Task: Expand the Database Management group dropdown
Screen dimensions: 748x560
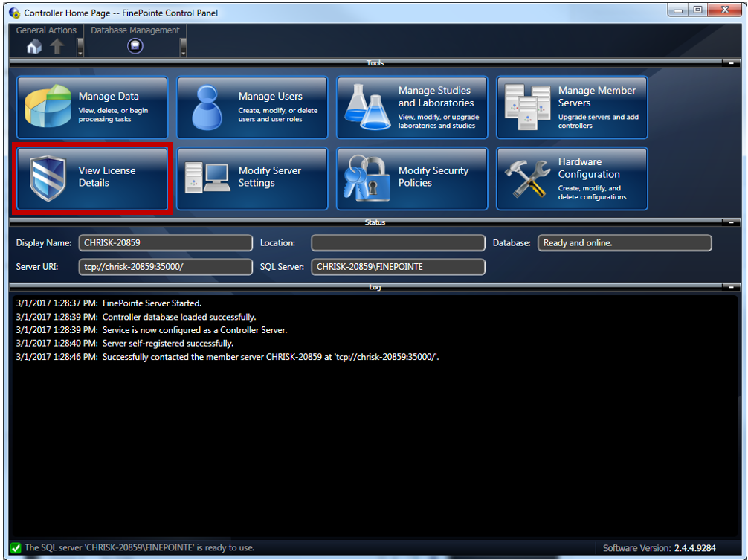Action: click(x=183, y=47)
